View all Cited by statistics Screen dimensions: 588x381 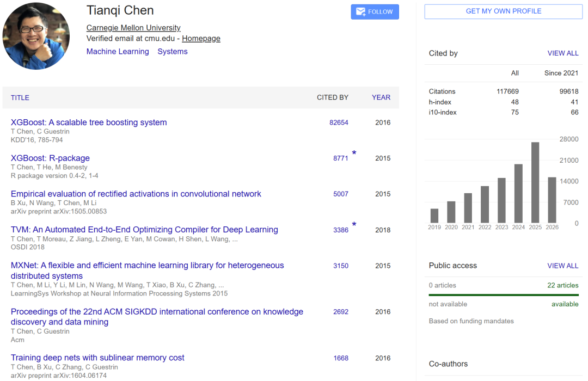point(562,53)
